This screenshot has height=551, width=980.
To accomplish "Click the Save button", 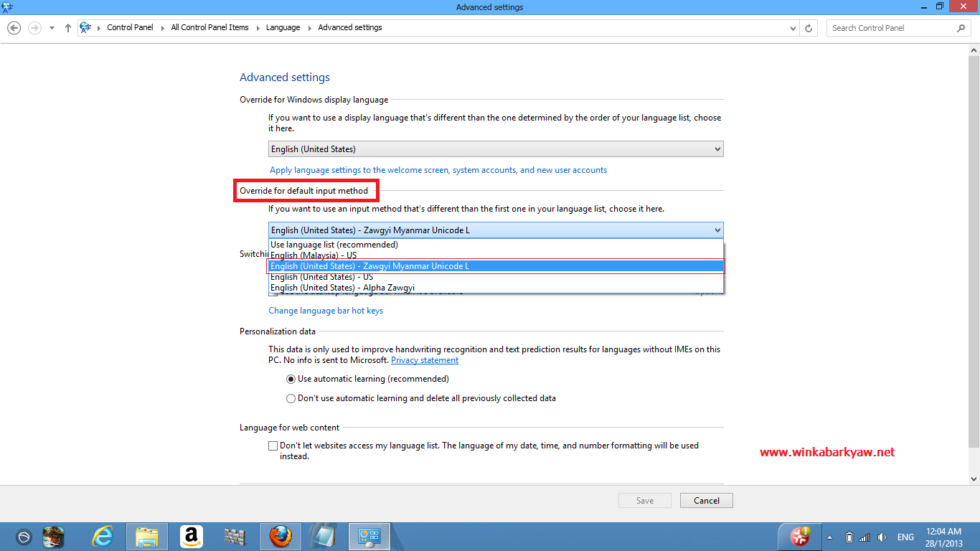I will [x=645, y=501].
